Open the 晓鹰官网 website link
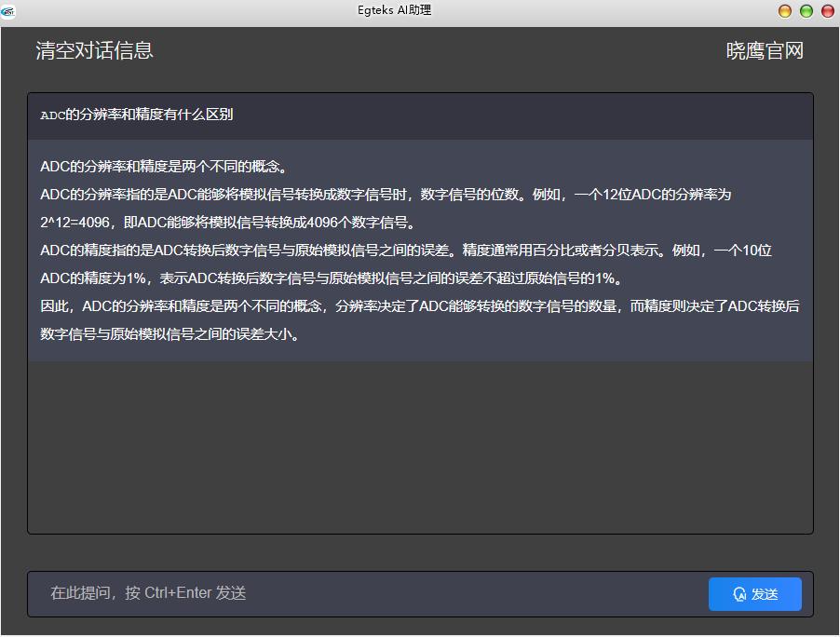840x637 pixels. (x=765, y=51)
